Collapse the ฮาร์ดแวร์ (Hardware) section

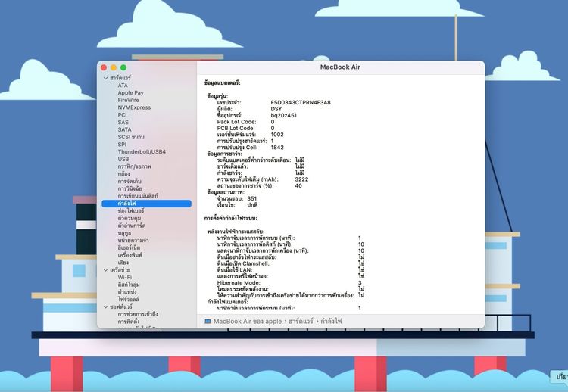tap(106, 78)
